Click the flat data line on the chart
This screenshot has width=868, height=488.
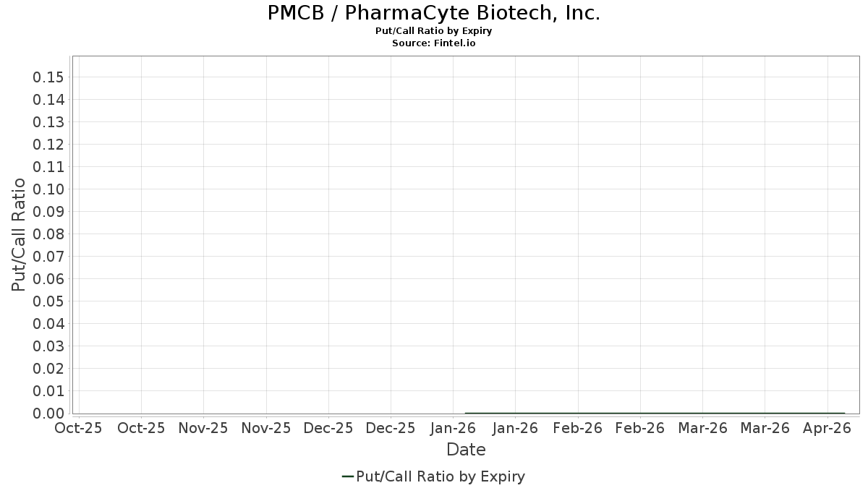pyautogui.click(x=655, y=413)
